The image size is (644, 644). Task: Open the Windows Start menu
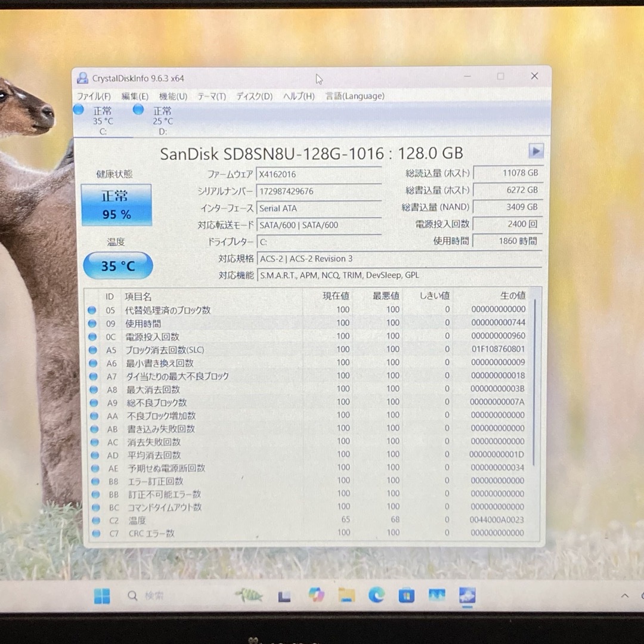tap(101, 596)
